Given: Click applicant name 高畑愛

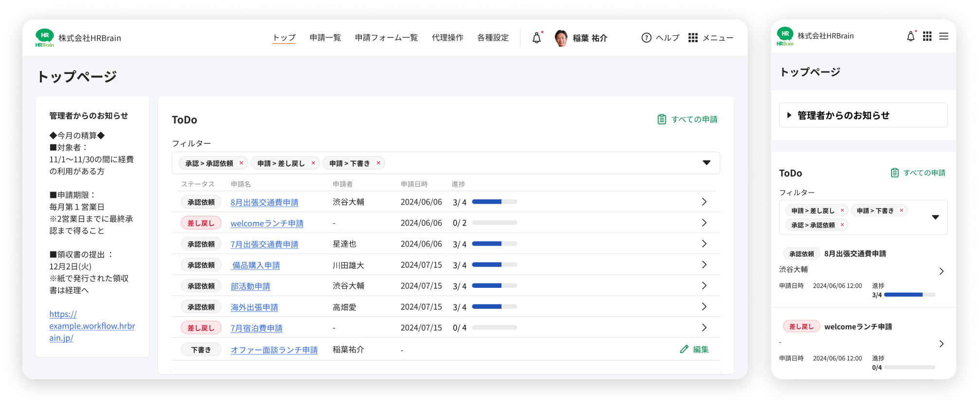Looking at the screenshot, I should click(344, 307).
